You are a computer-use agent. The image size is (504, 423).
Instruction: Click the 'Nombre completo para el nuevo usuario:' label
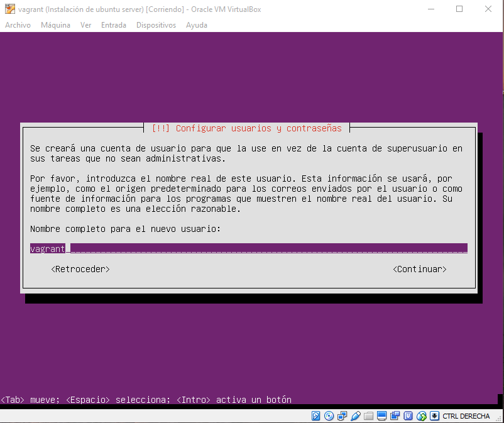point(125,229)
